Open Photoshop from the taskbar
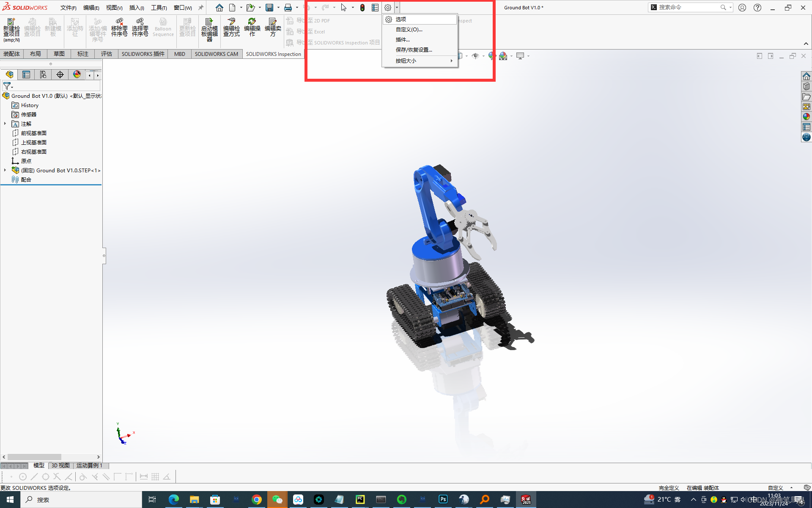 (443, 500)
